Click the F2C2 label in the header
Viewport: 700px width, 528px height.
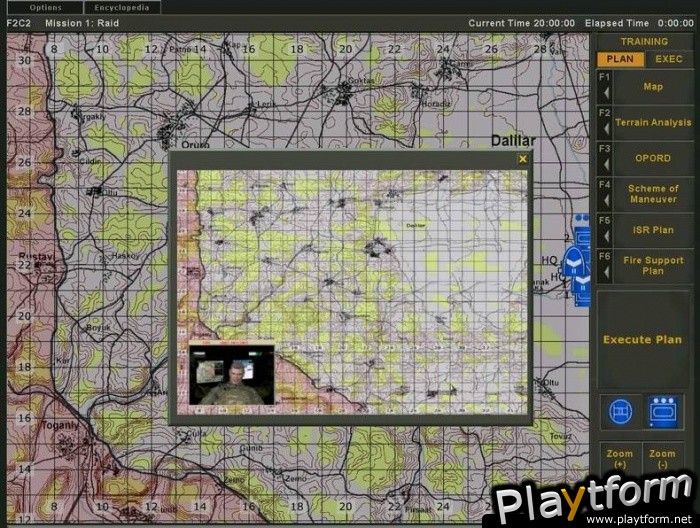[19, 23]
